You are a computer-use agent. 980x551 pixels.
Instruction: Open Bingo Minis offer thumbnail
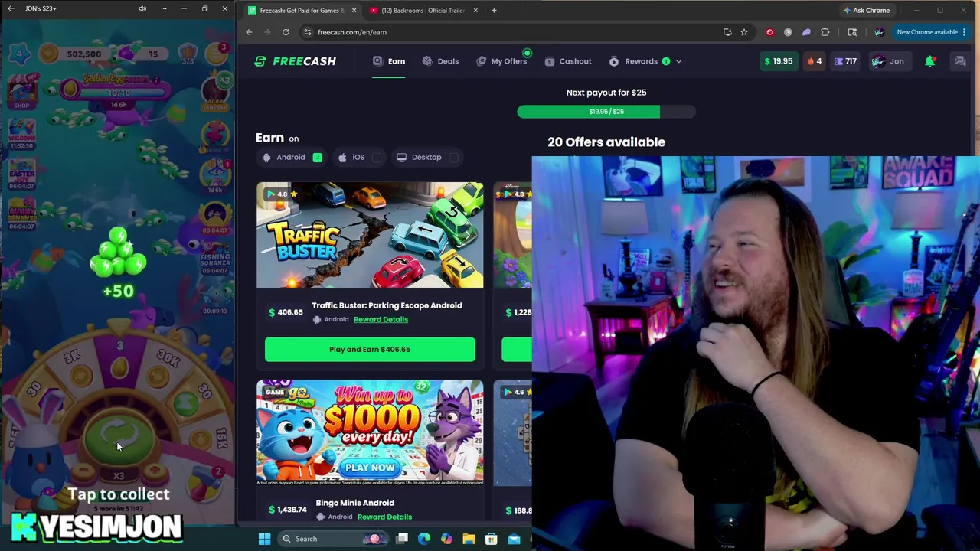370,432
